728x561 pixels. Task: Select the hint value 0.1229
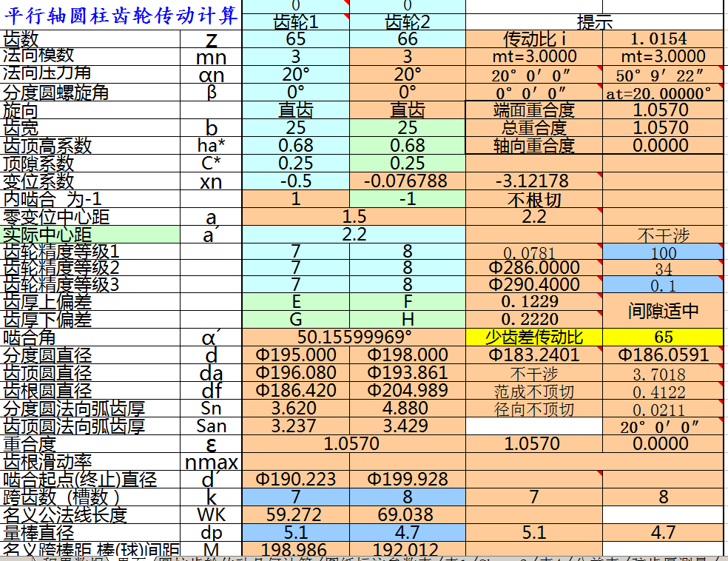(534, 302)
